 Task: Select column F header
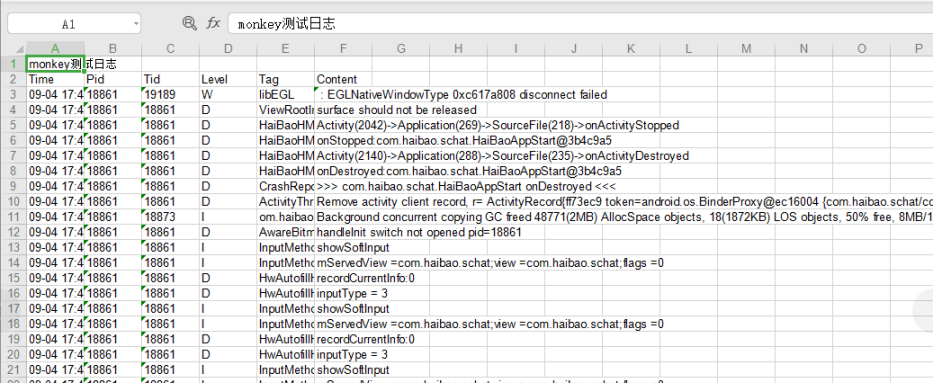(343, 49)
